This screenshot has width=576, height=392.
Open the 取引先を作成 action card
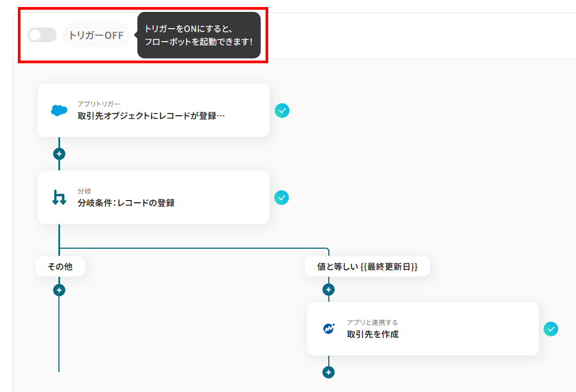pos(423,328)
